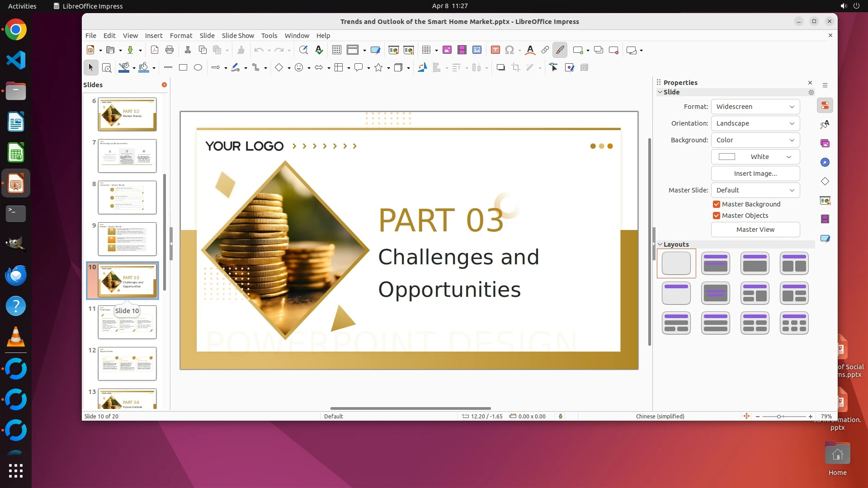Open the Format menu

(x=181, y=36)
